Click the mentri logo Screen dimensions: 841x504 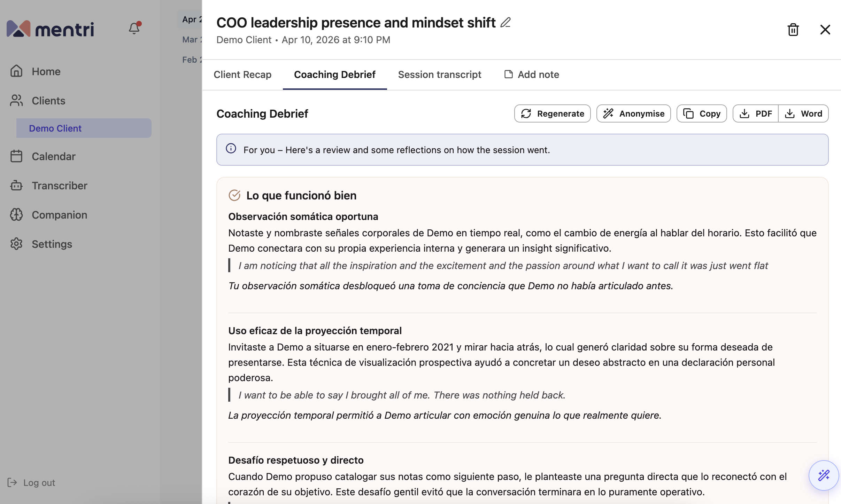[51, 29]
